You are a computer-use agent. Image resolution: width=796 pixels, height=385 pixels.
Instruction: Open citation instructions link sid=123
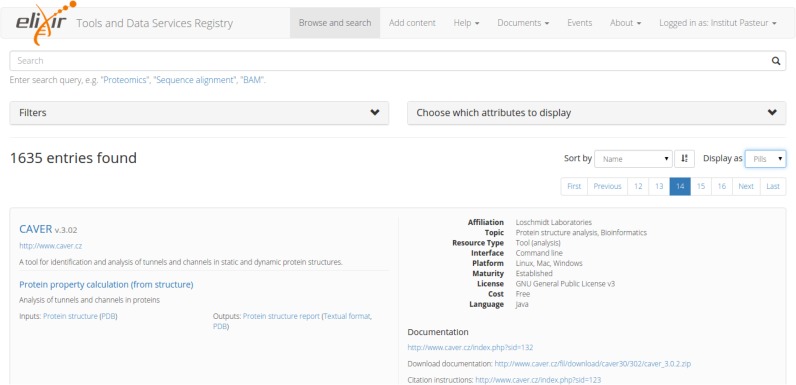[x=538, y=380]
